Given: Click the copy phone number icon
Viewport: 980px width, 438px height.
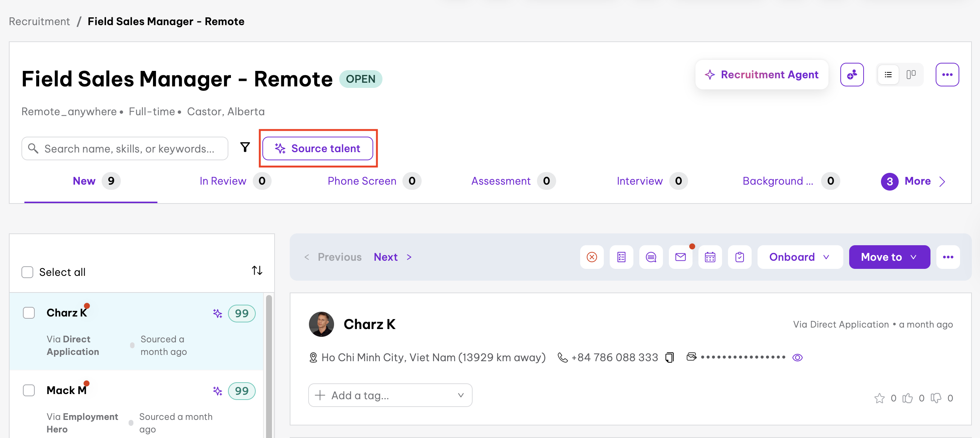Looking at the screenshot, I should [669, 357].
